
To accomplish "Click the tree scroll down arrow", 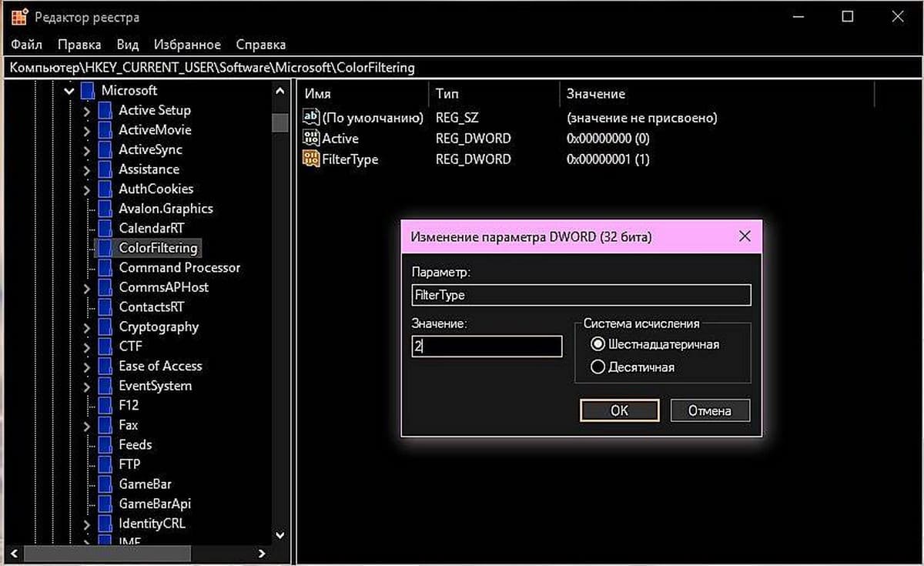I will pyautogui.click(x=280, y=535).
